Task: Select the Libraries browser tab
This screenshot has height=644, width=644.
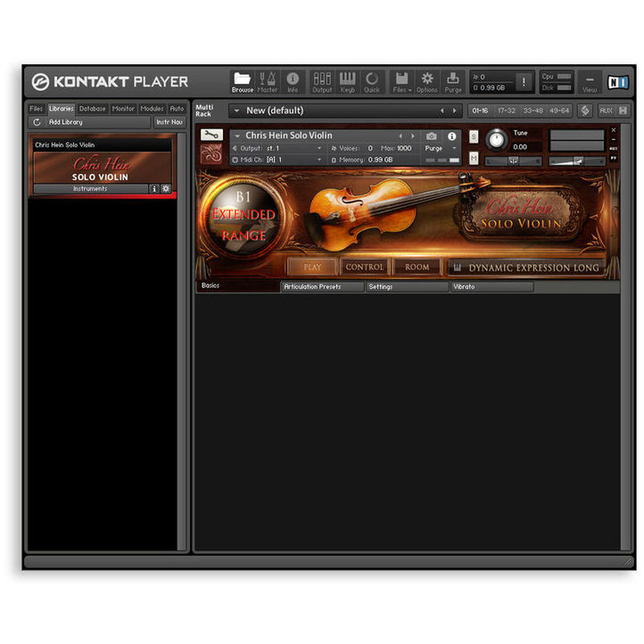Action: (x=61, y=109)
